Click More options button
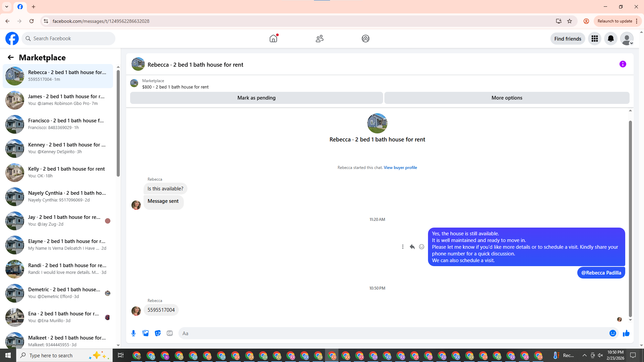This screenshot has width=644, height=362. click(506, 98)
